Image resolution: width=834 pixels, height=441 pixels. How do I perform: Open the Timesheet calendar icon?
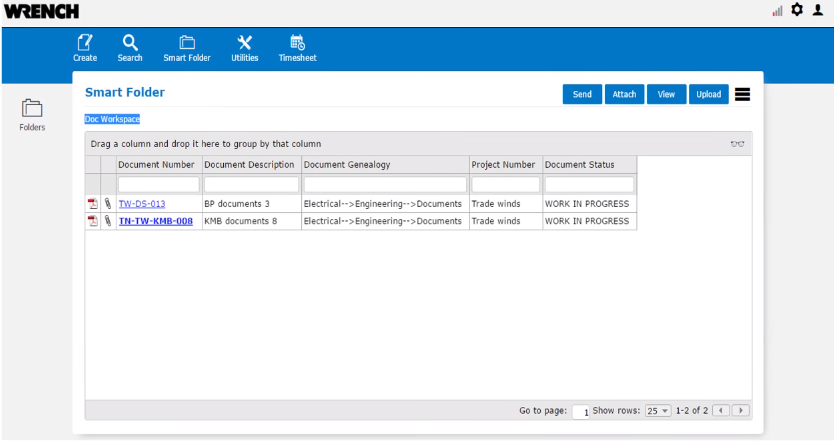coord(297,43)
